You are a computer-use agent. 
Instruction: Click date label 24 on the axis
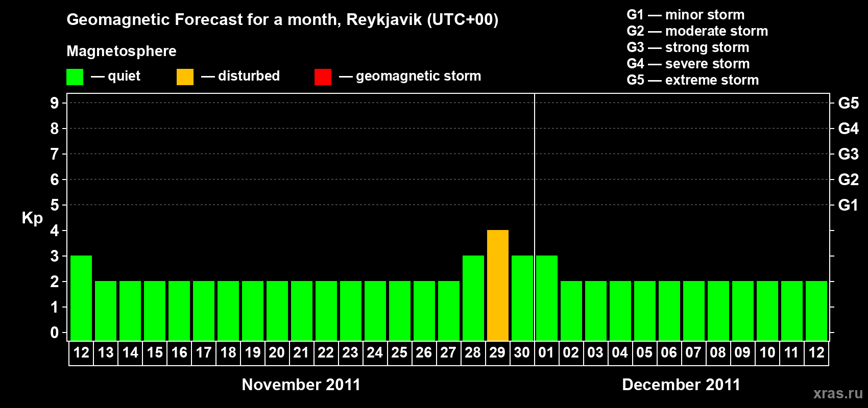tap(375, 353)
